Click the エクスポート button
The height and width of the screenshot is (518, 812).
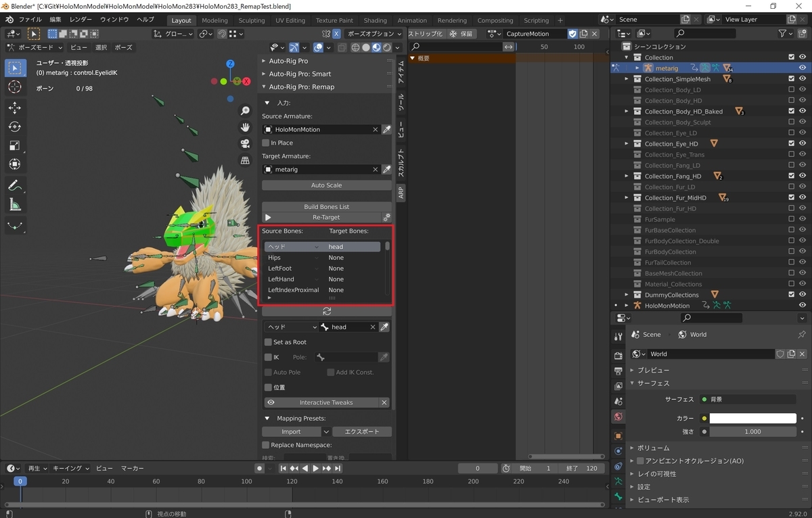pos(362,431)
